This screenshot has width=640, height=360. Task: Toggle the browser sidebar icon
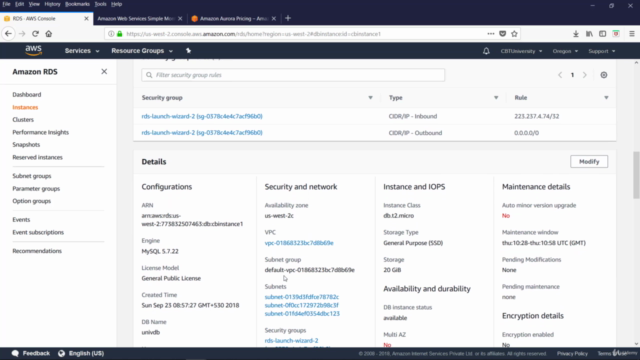click(602, 34)
